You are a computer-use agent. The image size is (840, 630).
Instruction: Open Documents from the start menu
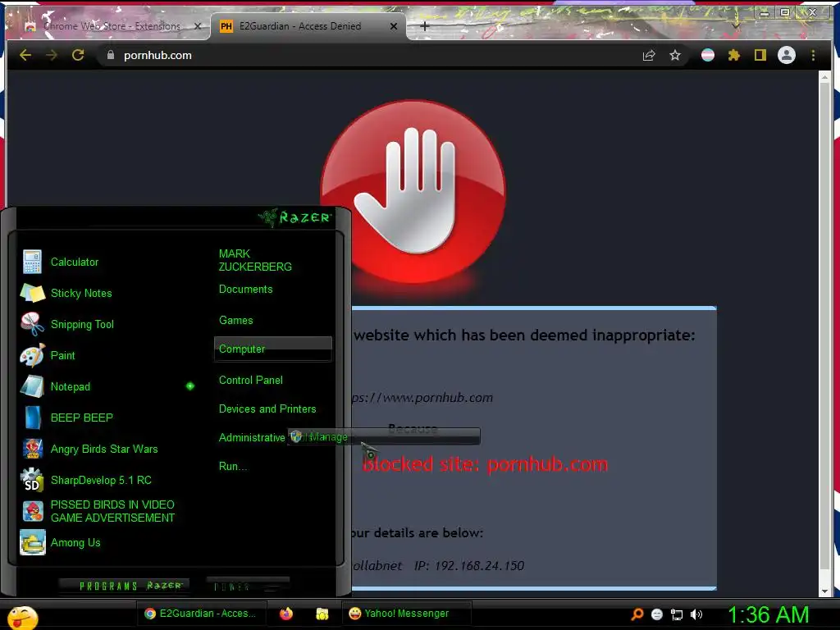coord(246,290)
